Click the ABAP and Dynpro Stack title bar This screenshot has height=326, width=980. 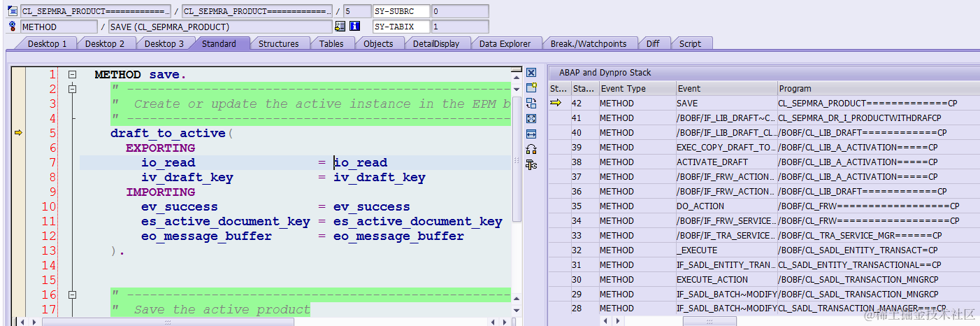764,72
